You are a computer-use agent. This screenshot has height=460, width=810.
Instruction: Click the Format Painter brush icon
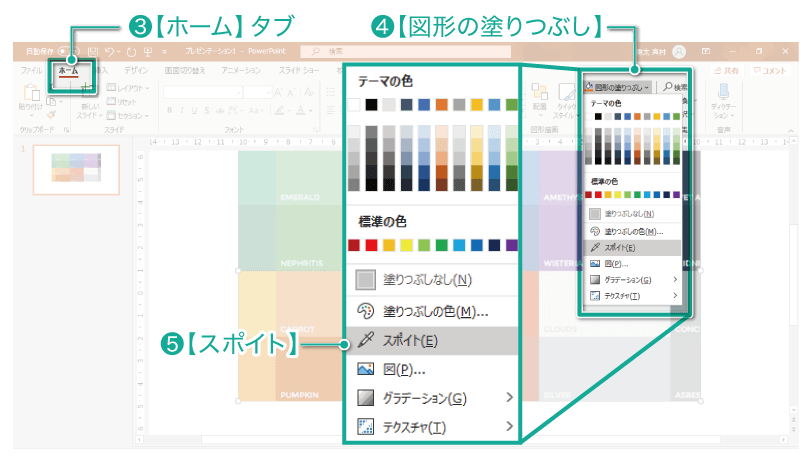point(52,115)
